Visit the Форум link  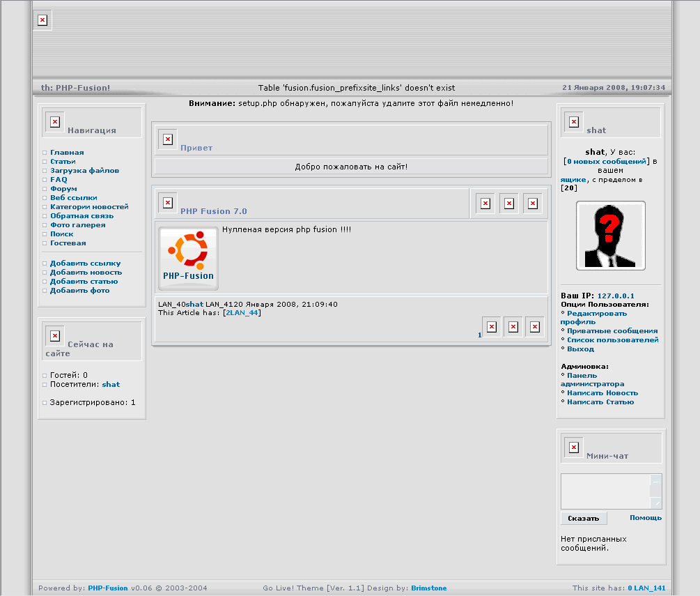[x=63, y=188]
